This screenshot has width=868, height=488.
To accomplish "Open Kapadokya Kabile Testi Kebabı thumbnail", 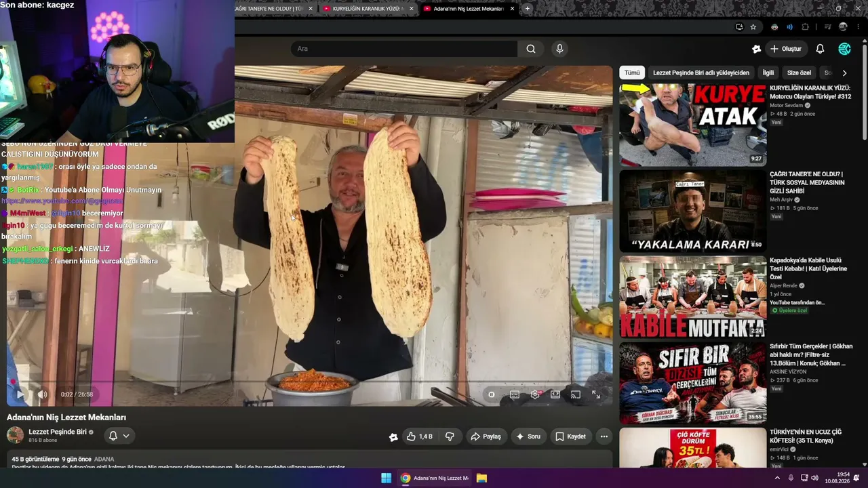I will coord(692,297).
